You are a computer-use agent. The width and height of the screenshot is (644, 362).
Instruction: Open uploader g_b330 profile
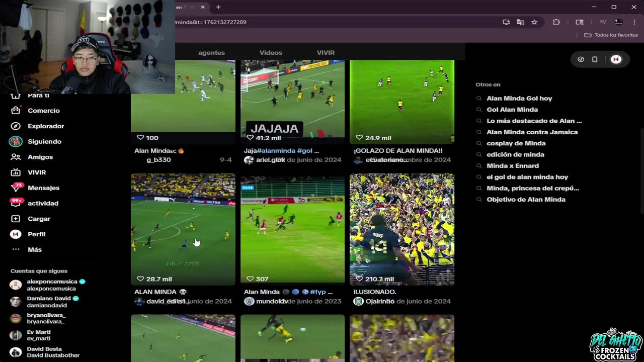pyautogui.click(x=158, y=160)
